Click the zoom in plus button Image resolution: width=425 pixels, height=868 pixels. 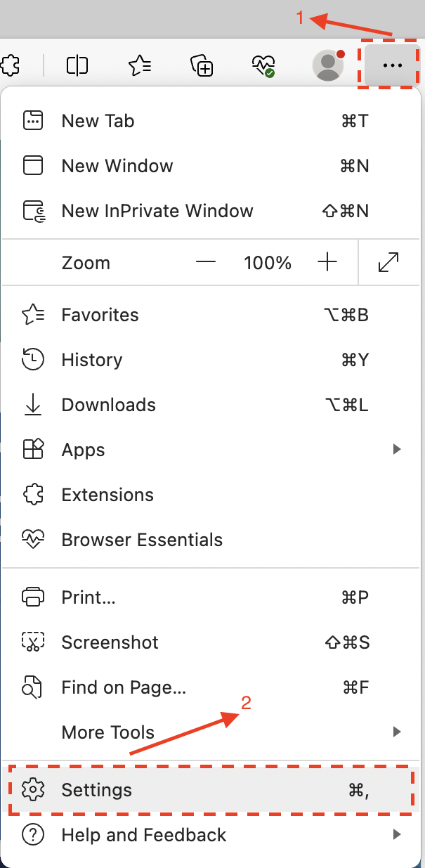(x=327, y=262)
